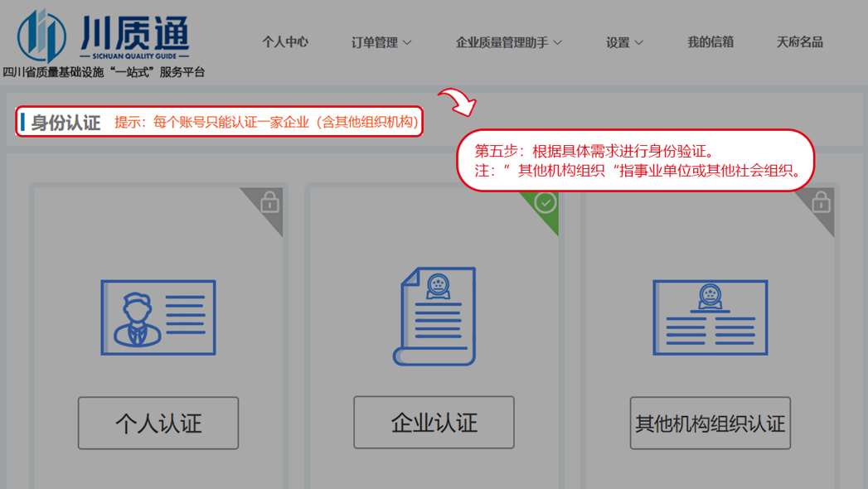Click the enterprise certificate scroll illustration

click(x=434, y=316)
